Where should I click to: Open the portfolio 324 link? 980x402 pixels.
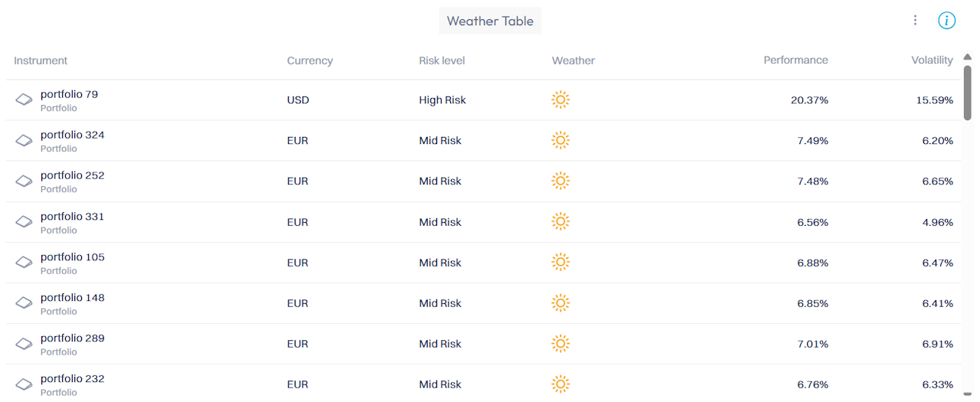[x=73, y=135]
